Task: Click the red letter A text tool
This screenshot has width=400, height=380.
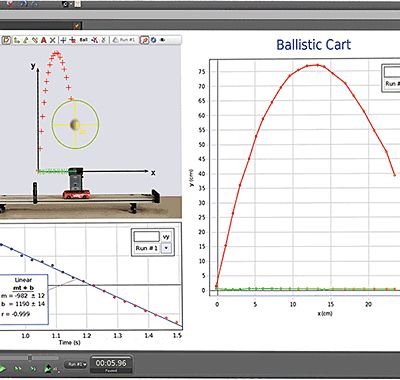Action: coord(44,40)
